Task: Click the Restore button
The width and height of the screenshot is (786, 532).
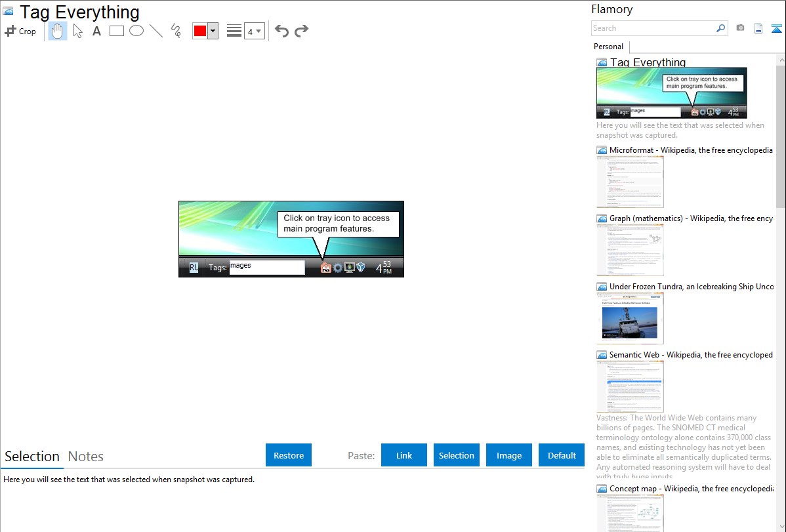Action: click(289, 455)
